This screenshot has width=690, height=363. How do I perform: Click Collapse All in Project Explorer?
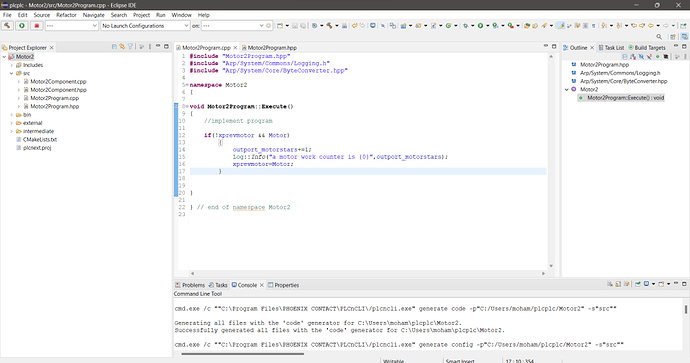(x=114, y=47)
